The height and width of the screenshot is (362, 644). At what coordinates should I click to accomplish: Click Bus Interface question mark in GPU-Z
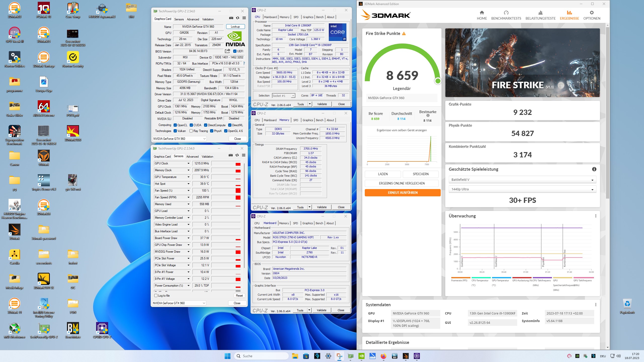tap(244, 63)
